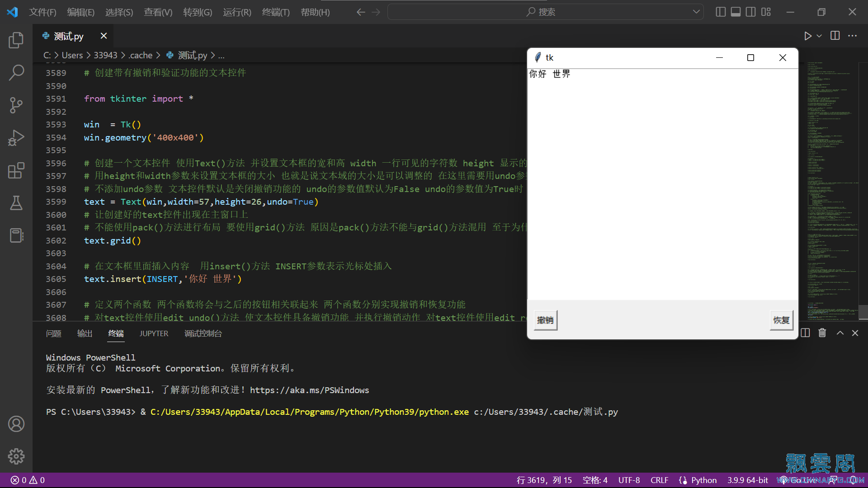Maximize the panel with up chevron

coord(840,333)
